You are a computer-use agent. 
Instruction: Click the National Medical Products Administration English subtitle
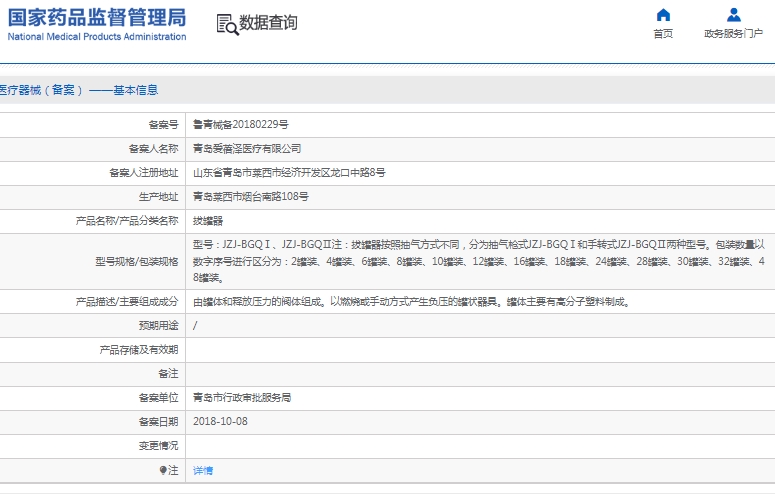[97, 37]
